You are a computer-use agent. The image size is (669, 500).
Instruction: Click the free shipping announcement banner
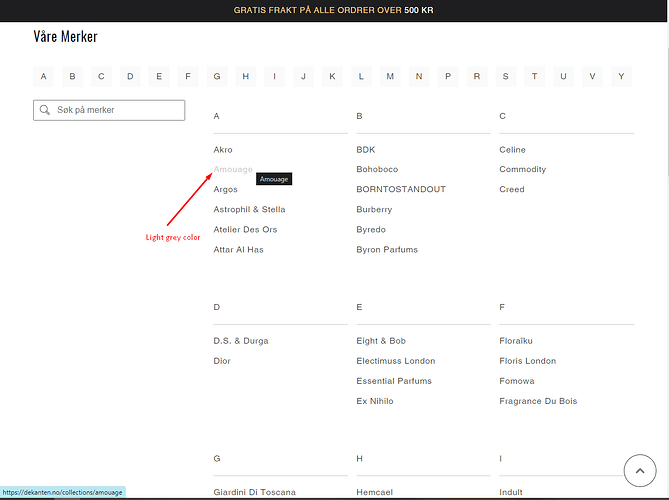click(334, 10)
